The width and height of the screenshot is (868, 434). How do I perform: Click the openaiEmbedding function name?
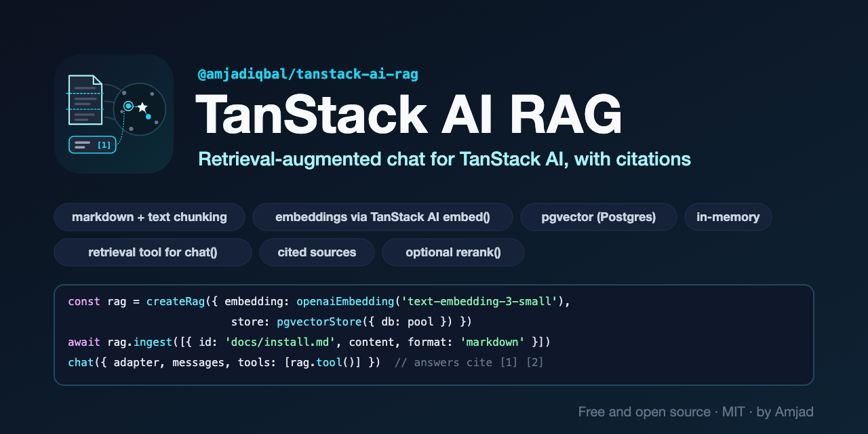pos(346,302)
